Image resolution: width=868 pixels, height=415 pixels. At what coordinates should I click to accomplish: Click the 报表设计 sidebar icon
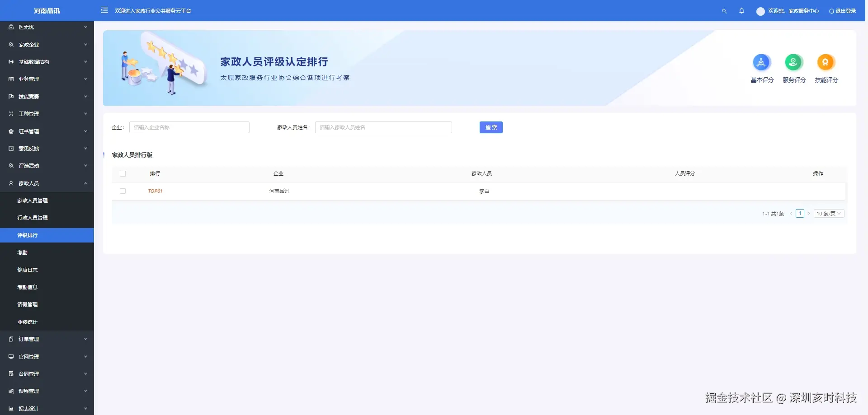11,409
